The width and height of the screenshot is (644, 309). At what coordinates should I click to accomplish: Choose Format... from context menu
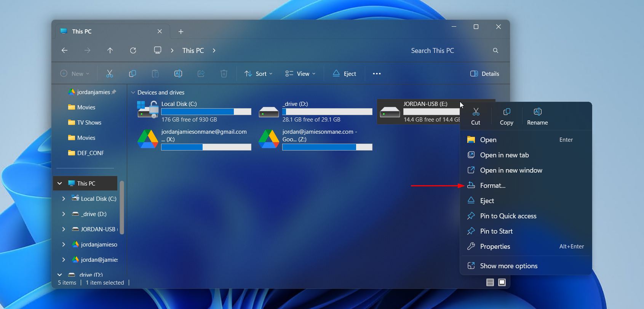click(x=526, y=185)
